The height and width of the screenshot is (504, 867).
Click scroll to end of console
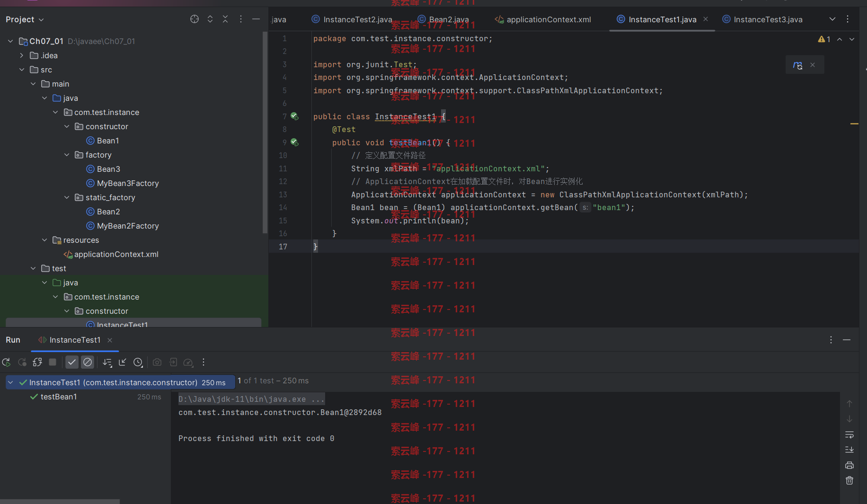click(849, 450)
